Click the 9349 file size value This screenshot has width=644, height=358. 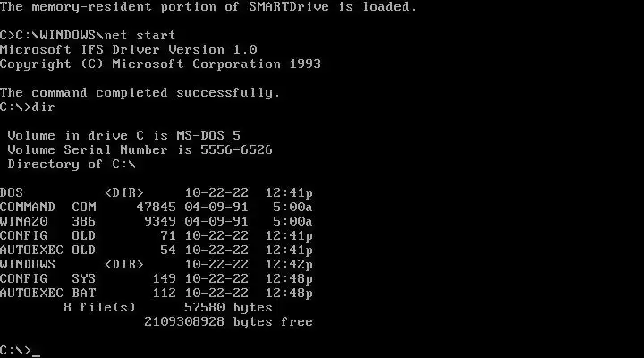[x=160, y=222]
